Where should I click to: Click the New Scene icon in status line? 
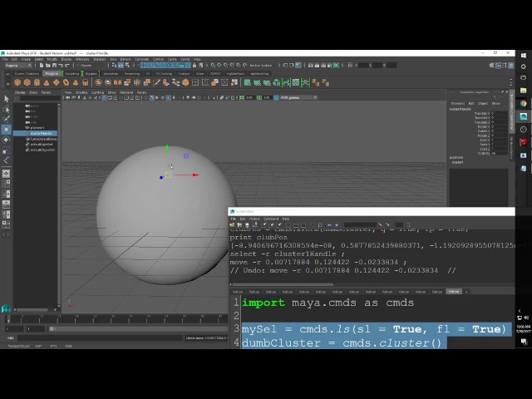coord(42,65)
